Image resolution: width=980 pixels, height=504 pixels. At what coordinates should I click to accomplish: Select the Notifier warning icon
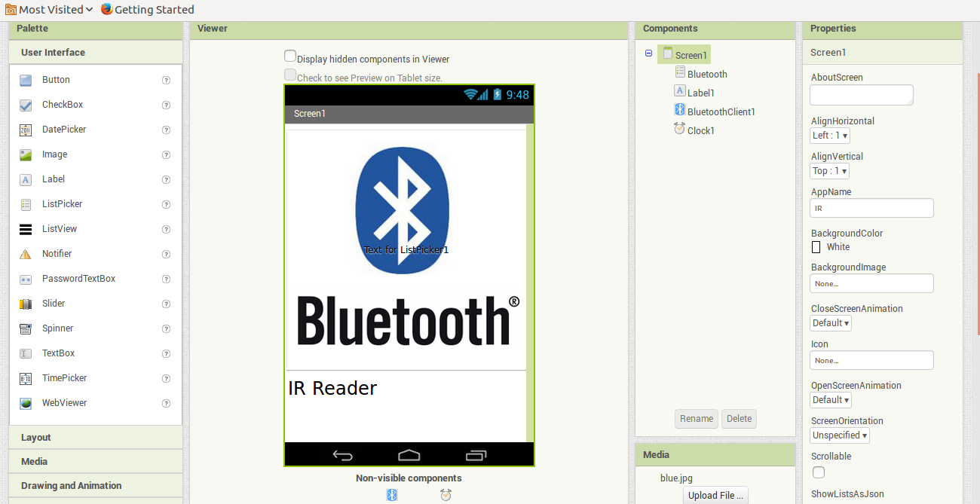(x=26, y=254)
